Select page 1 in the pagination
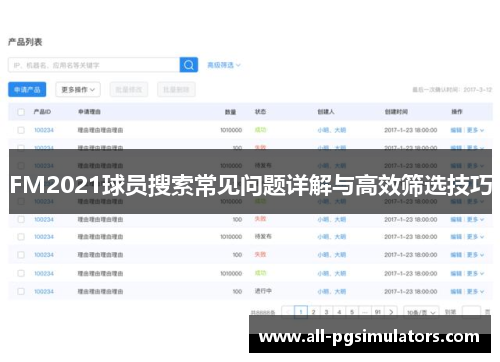The image size is (500, 362). pos(301,312)
